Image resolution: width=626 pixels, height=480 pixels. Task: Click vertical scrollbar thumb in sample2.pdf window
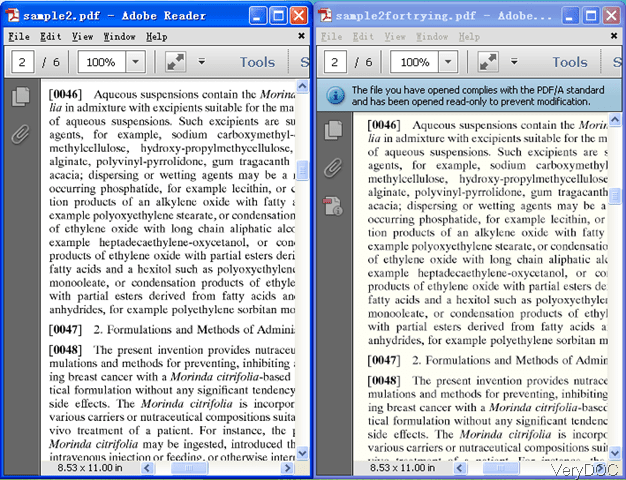pyautogui.click(x=302, y=171)
